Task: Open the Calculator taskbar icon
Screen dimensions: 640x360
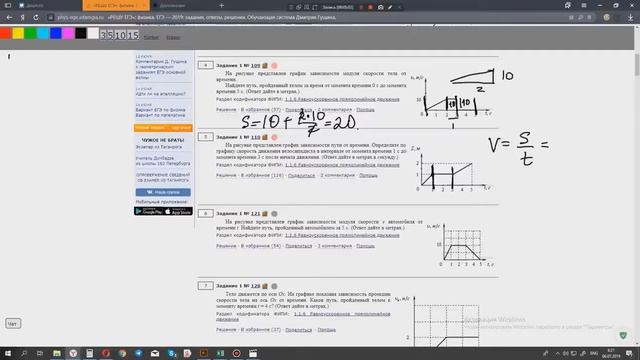Action: point(89,353)
